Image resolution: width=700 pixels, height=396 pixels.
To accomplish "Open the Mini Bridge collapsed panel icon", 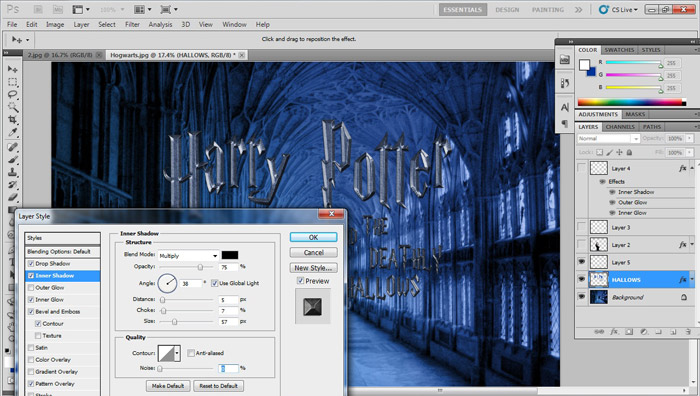I will pos(565,60).
